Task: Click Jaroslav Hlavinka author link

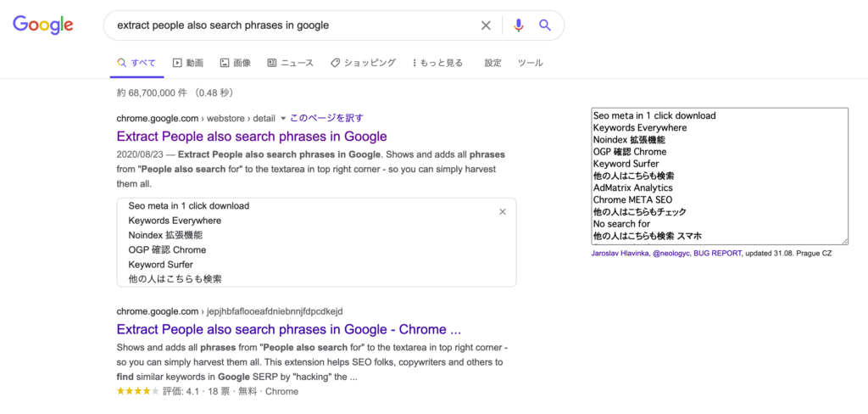Action: (x=620, y=254)
